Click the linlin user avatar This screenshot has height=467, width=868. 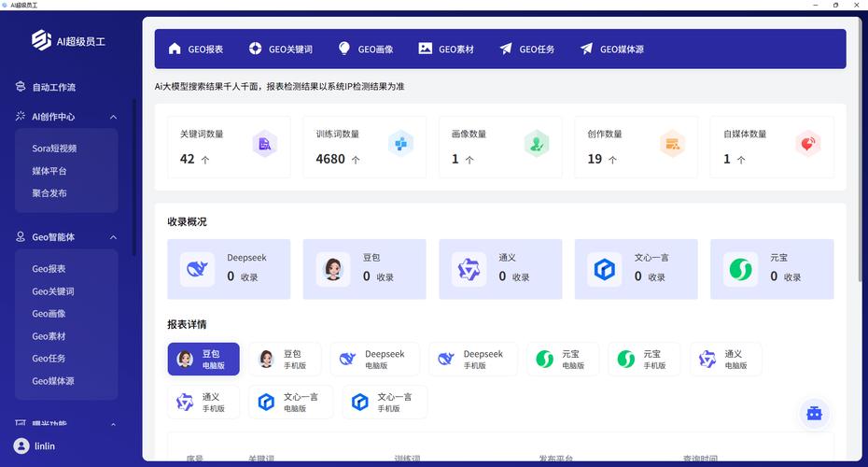coord(21,446)
